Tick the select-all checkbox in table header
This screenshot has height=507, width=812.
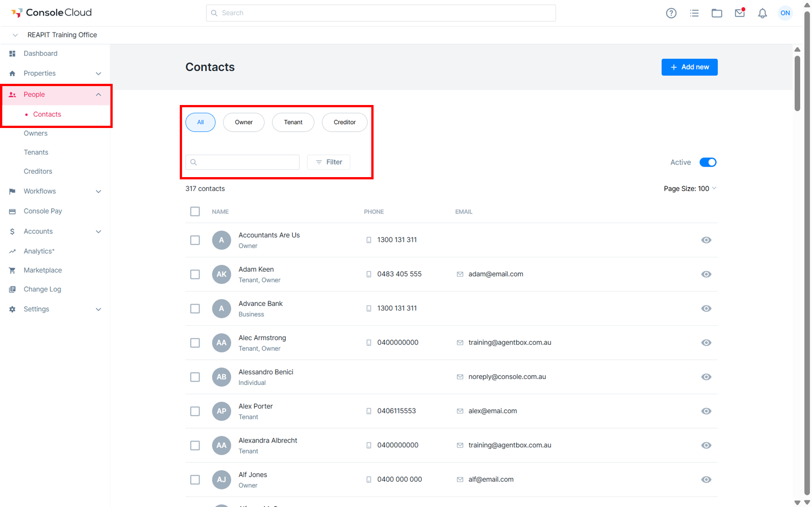[195, 211]
